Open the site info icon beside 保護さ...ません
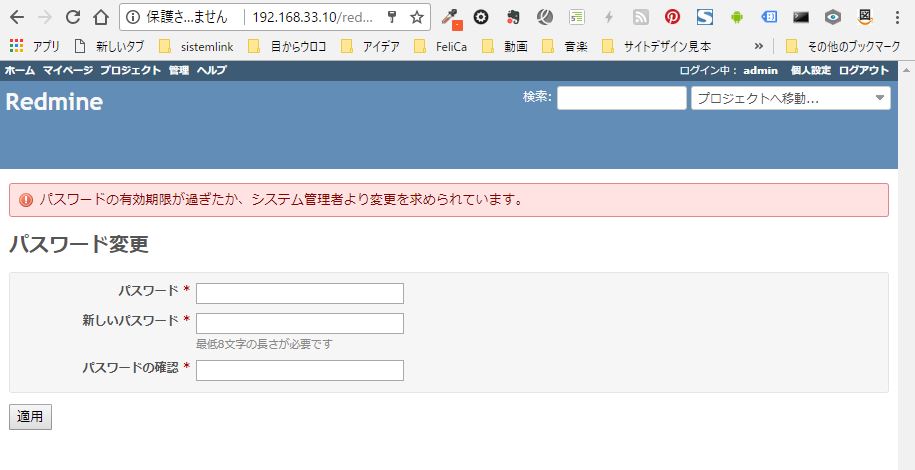The width and height of the screenshot is (915, 470). [x=133, y=17]
